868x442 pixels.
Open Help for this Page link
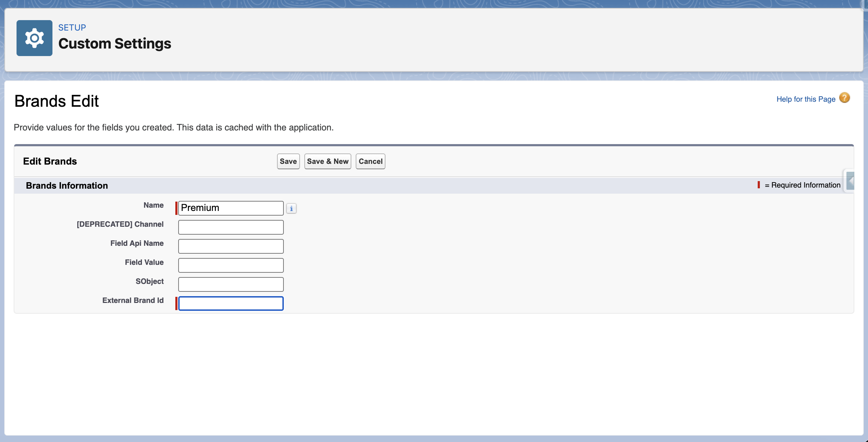tap(806, 99)
